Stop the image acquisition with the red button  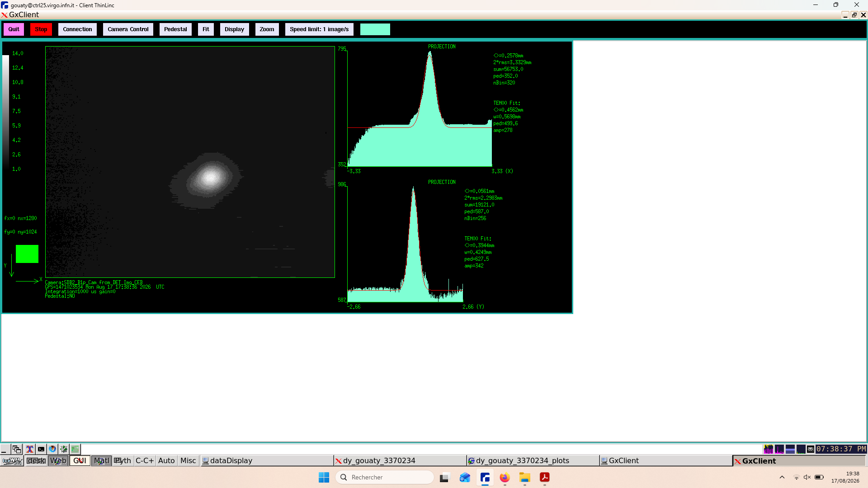pos(41,29)
